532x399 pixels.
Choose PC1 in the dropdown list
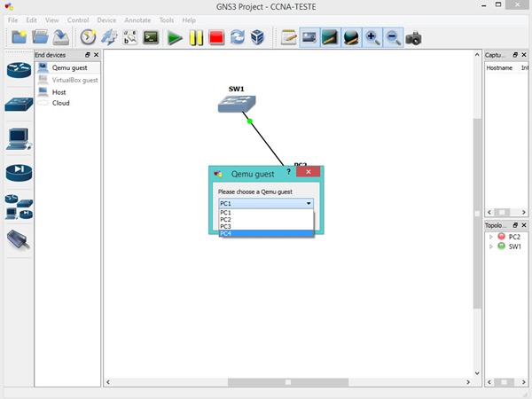(x=266, y=213)
